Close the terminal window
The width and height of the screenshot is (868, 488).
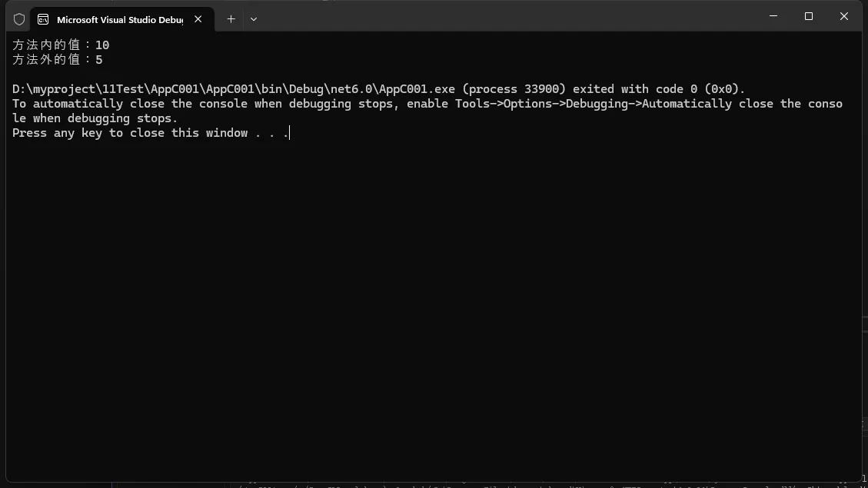(x=844, y=16)
